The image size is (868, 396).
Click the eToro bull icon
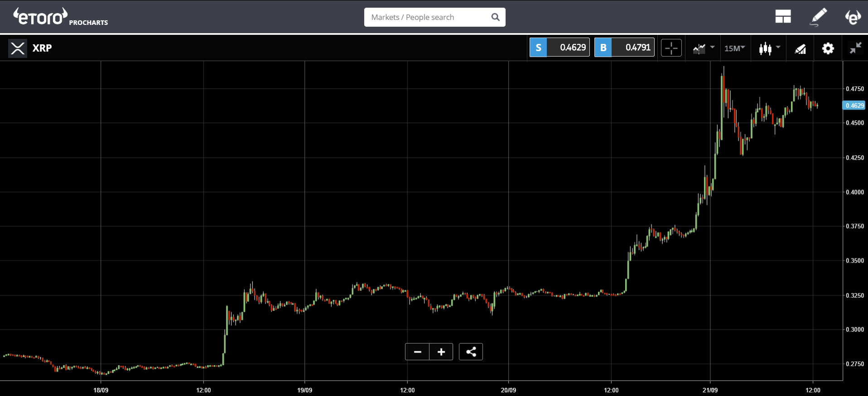pos(853,17)
